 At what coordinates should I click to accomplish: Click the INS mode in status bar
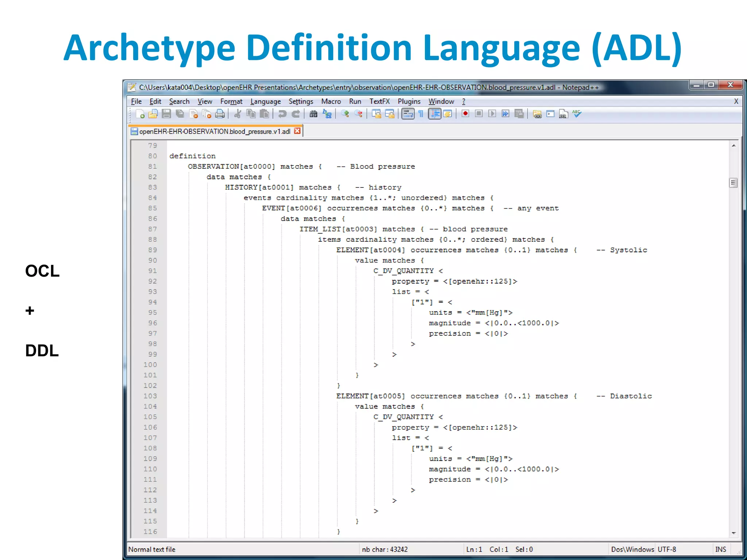(x=720, y=549)
